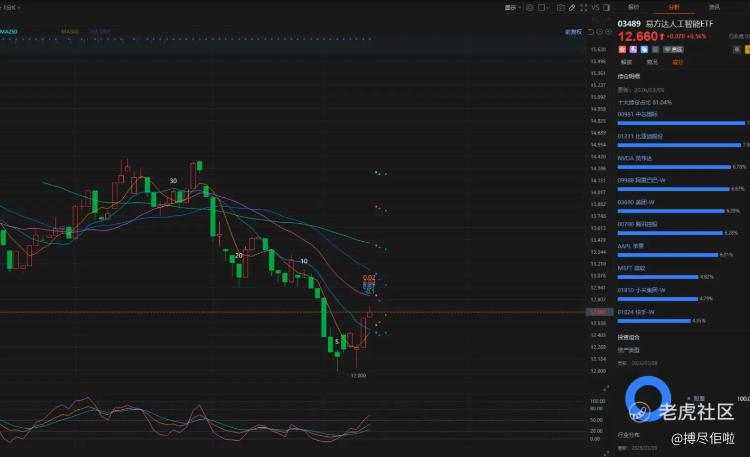Open the chart period dropdown at top-left
Screen dimensions: 750x457
tap(11, 8)
